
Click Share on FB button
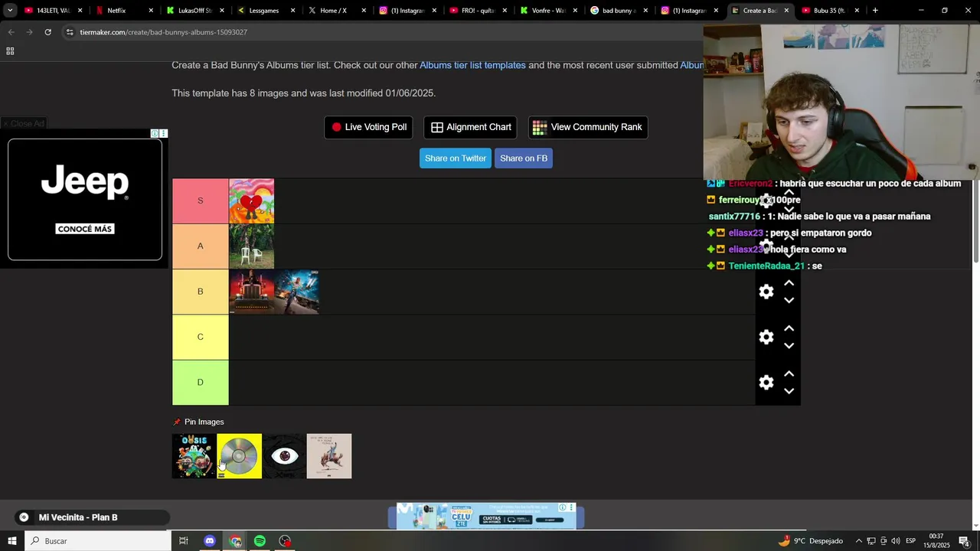point(524,158)
